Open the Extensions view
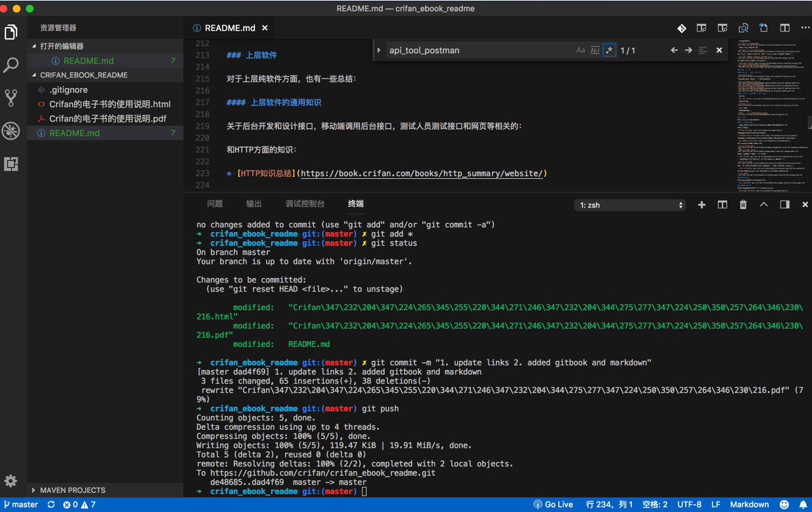Screen dimensions: 812x512 point(11,164)
